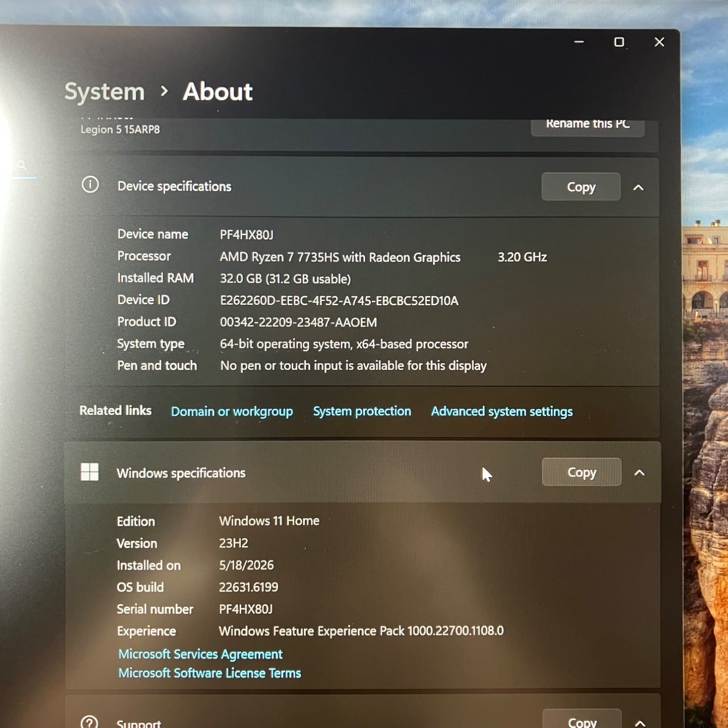Click the Device specifications header text
Image resolution: width=728 pixels, height=728 pixels.
pyautogui.click(x=174, y=186)
